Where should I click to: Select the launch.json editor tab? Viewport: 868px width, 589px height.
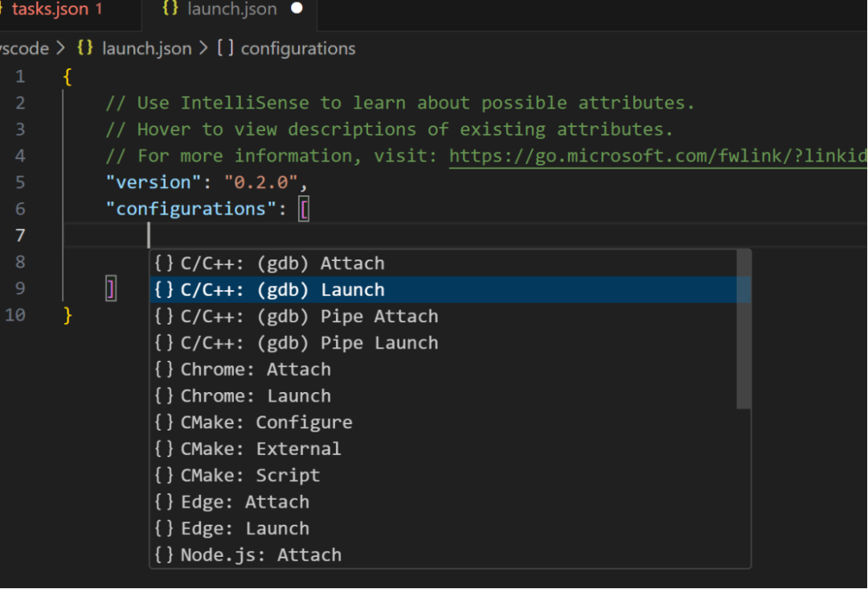point(230,9)
